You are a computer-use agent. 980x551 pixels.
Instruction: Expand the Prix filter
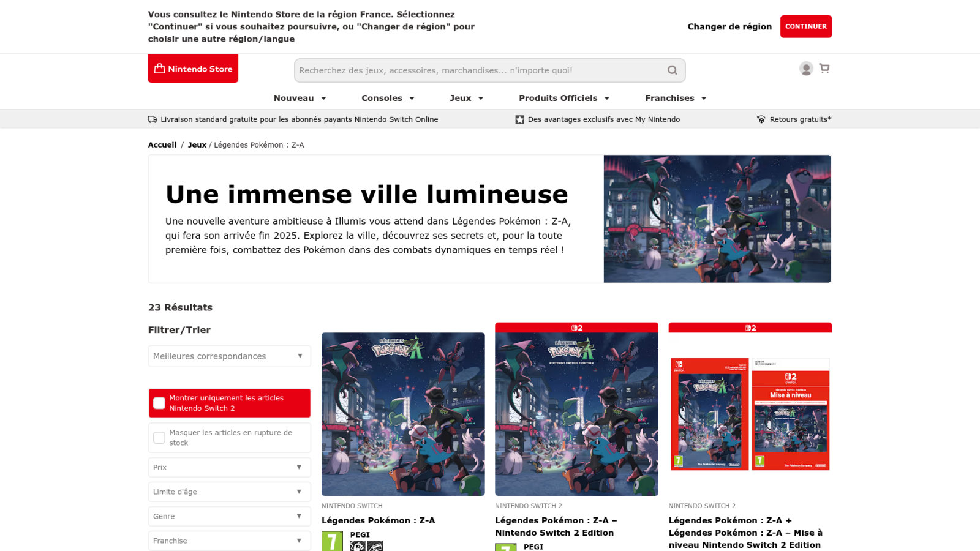tap(229, 467)
